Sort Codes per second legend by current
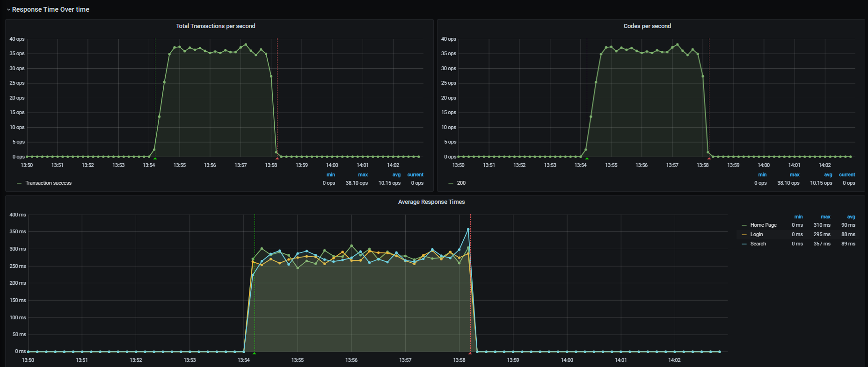868x367 pixels. [847, 175]
